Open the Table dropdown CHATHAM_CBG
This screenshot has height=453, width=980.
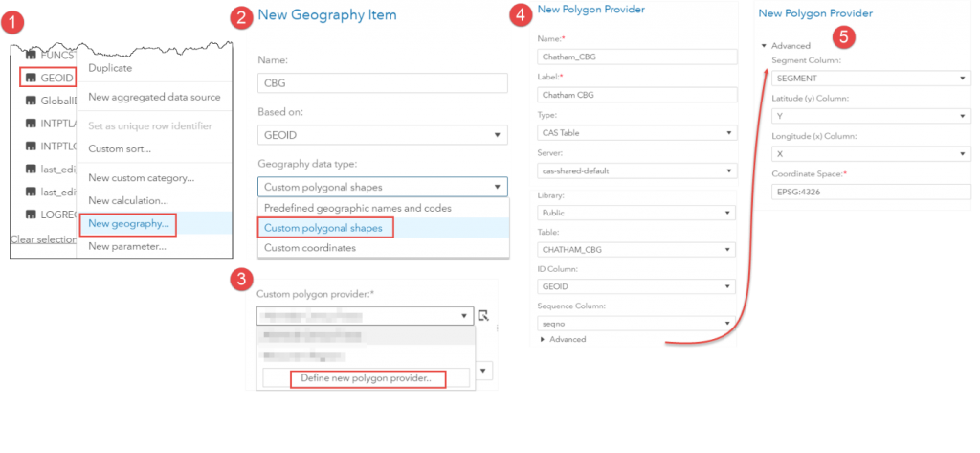(x=636, y=250)
